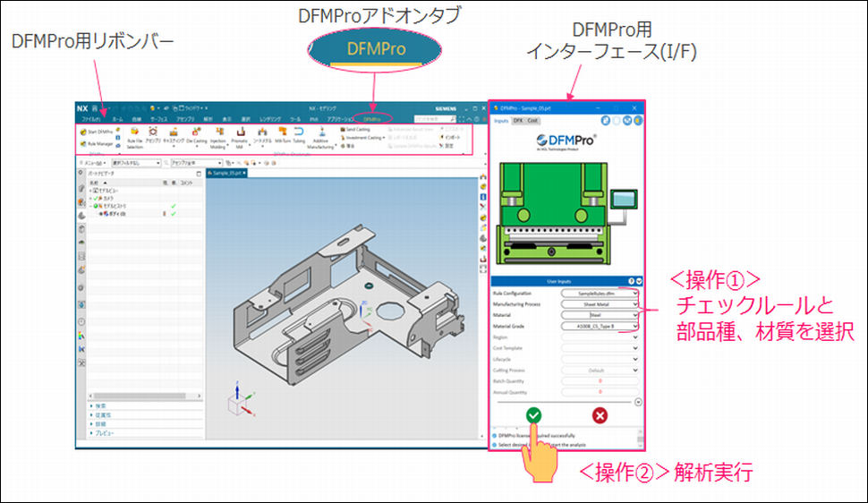Click the Batch Quantity input field
This screenshot has height=503, width=868.
pos(600,381)
